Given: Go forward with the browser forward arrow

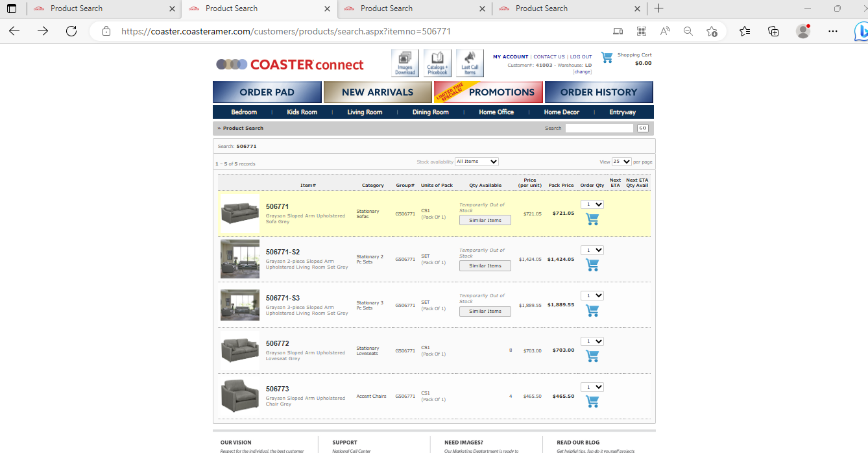Looking at the screenshot, I should 43,31.
